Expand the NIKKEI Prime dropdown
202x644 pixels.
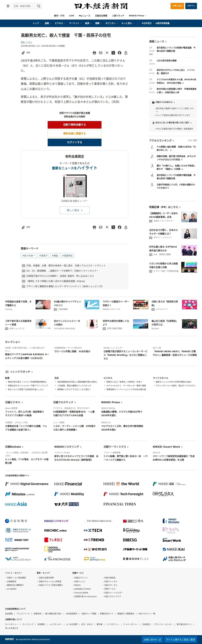[x=138, y=16]
